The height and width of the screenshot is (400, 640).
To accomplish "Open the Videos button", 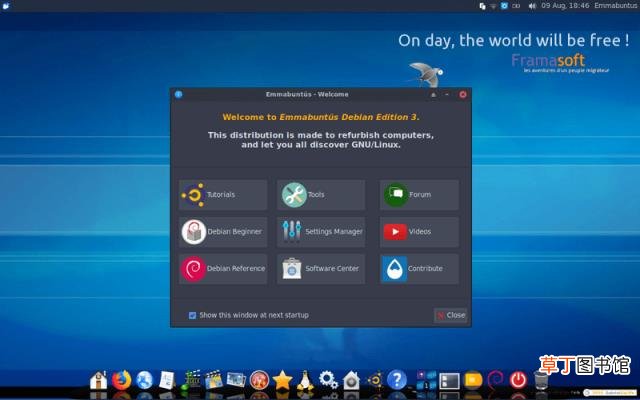I will [x=419, y=231].
